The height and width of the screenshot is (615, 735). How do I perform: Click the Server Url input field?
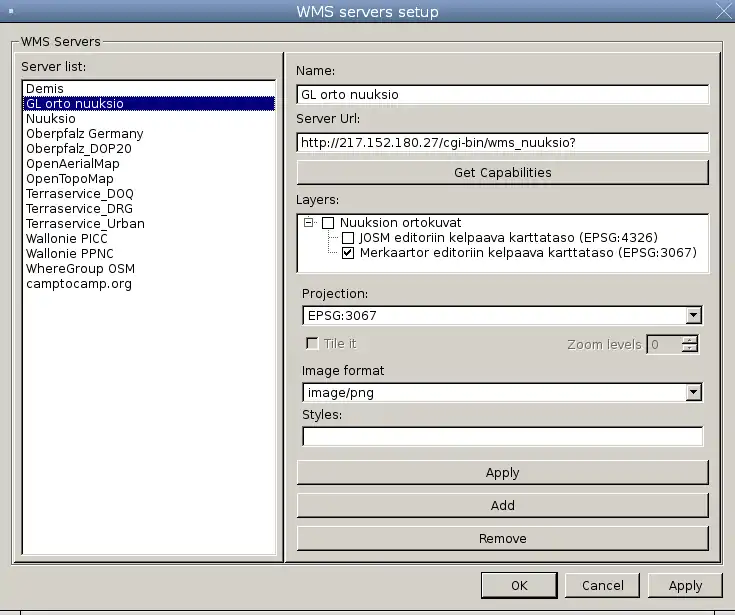click(502, 143)
